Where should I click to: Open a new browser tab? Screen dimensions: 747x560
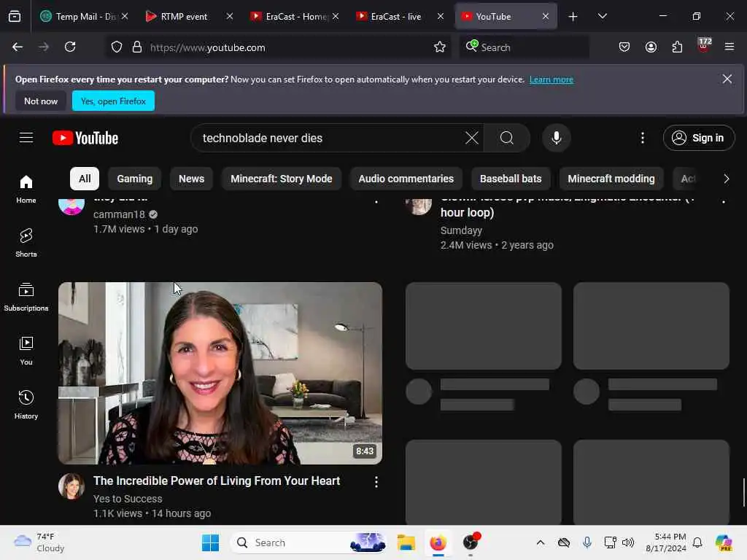point(573,17)
